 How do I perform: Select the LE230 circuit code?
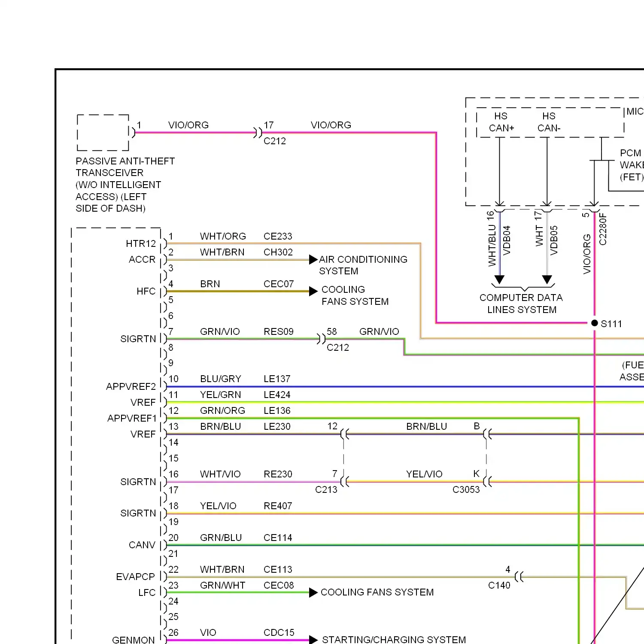point(277,427)
